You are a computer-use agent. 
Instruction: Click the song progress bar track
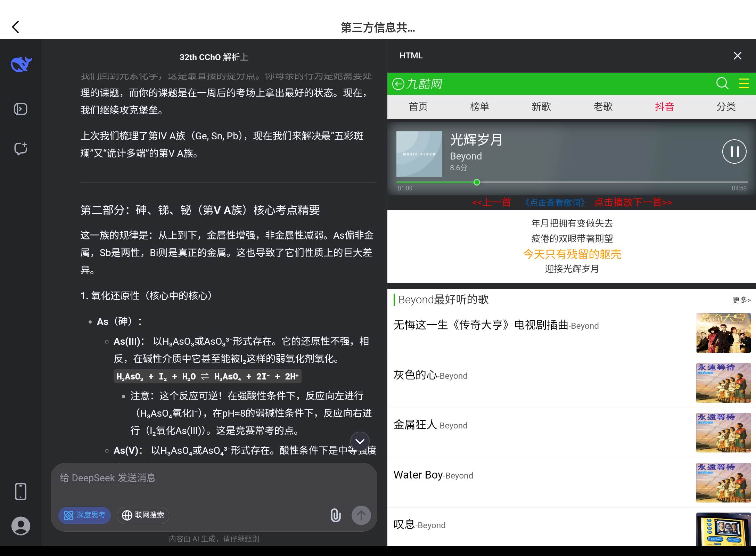(572, 182)
